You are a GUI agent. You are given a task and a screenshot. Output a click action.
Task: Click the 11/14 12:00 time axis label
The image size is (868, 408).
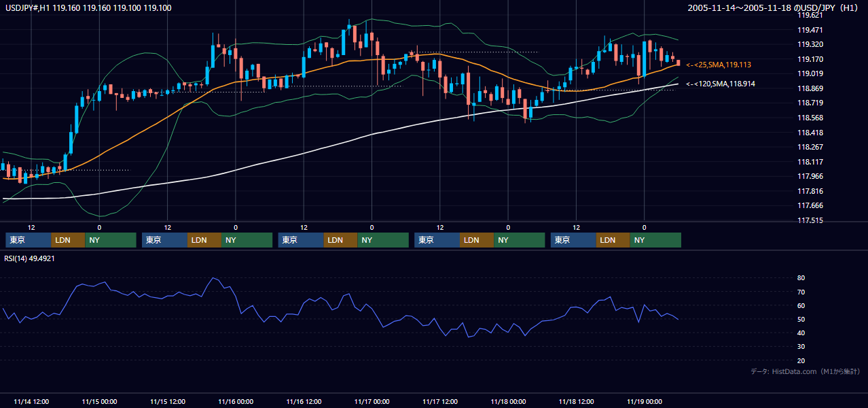click(31, 401)
